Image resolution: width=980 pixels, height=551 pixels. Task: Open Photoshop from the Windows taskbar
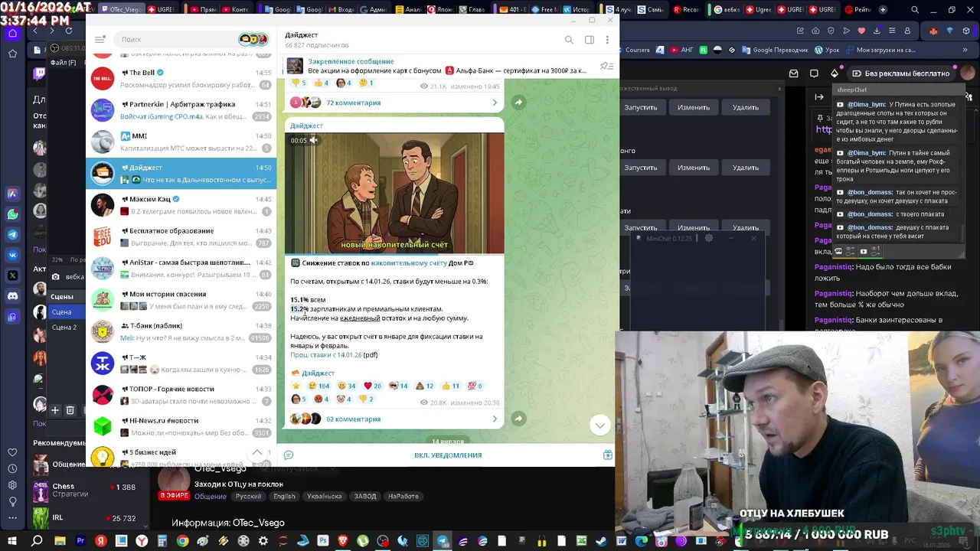pos(323,541)
